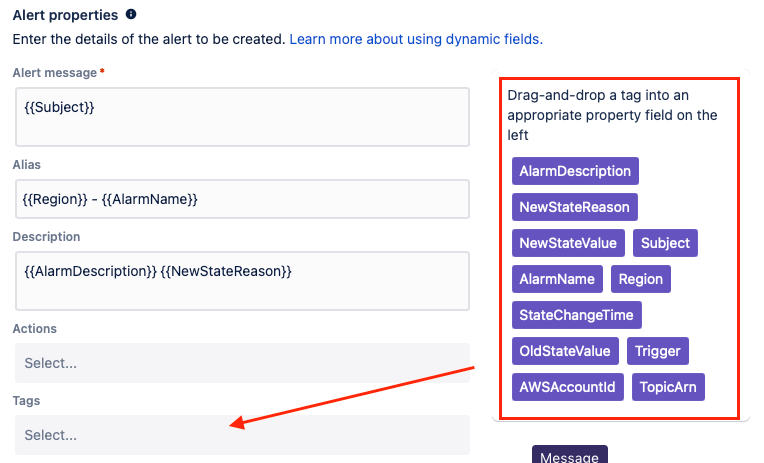
Task: Select the Subject tag
Action: (x=665, y=243)
